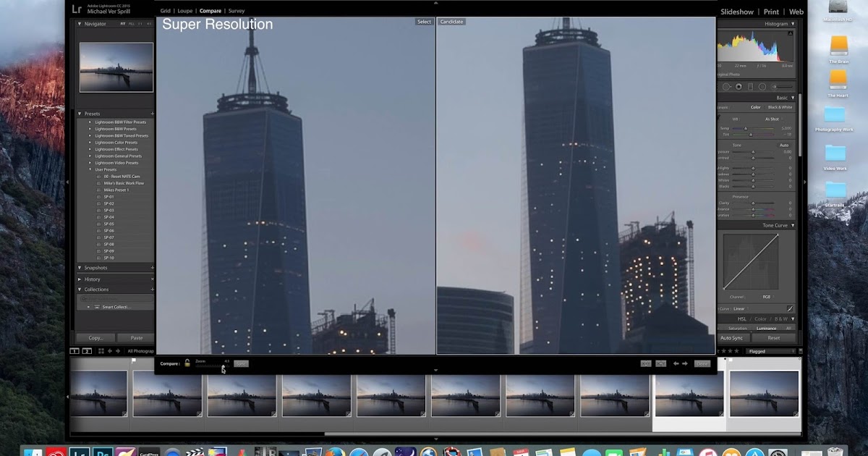This screenshot has width=868, height=456.
Task: Click the Reset button
Action: click(773, 338)
